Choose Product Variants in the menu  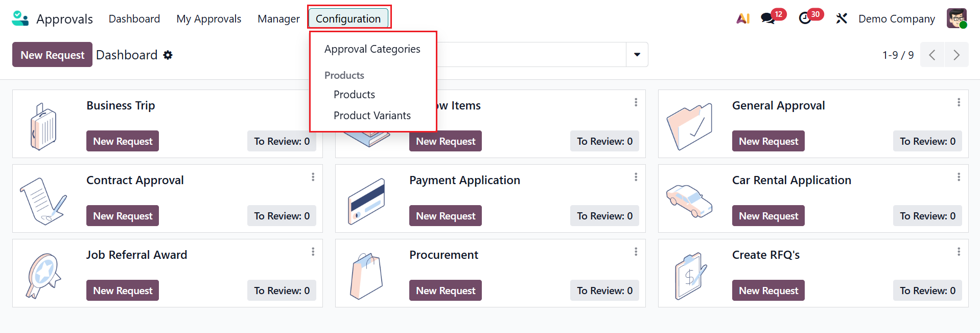[x=372, y=116]
